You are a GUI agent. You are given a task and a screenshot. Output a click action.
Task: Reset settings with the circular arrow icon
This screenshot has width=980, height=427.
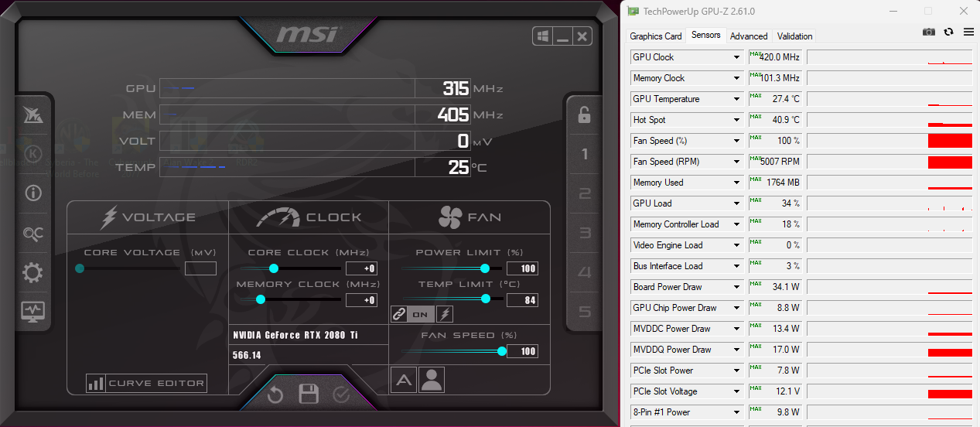(x=275, y=395)
